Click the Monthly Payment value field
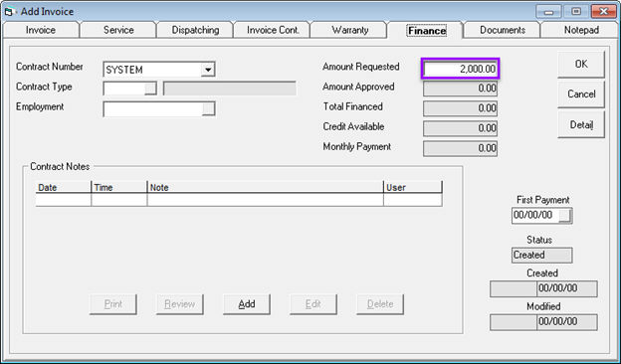 tap(460, 148)
